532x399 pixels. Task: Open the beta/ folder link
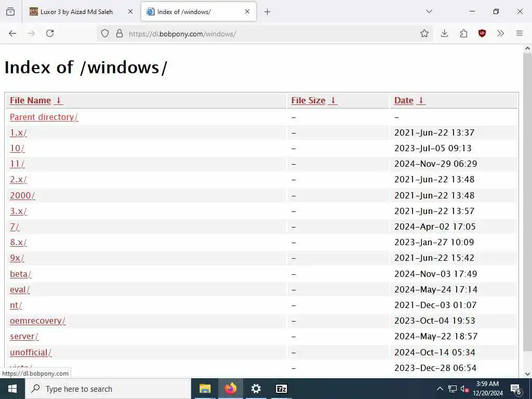pyautogui.click(x=21, y=274)
